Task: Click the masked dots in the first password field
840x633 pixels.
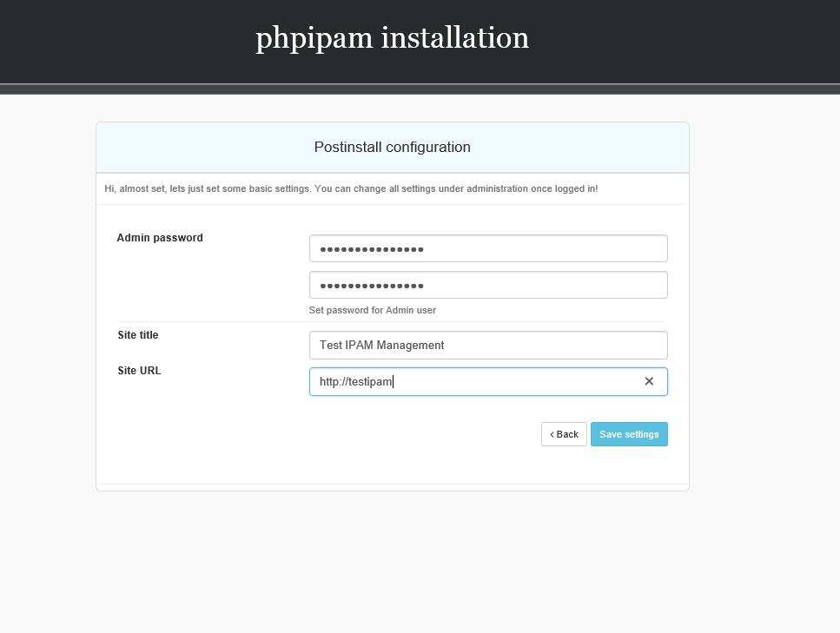Action: tap(372, 249)
